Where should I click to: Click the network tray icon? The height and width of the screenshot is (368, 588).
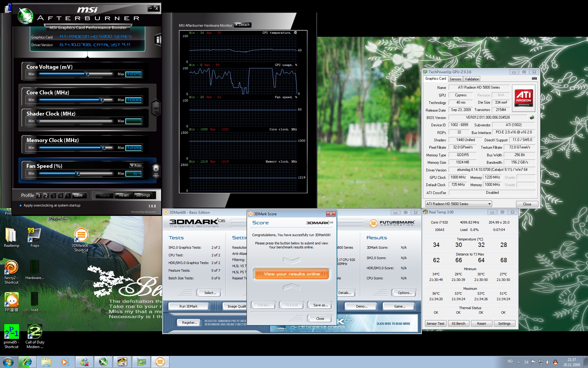[541, 362]
